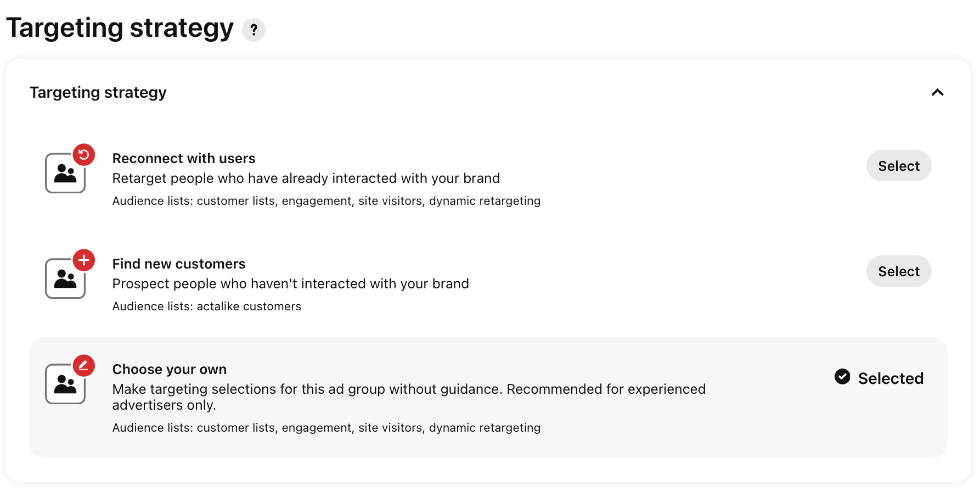Collapse the Targeting strategy section chevron
Viewport: 980px width, 491px height.
pyautogui.click(x=937, y=92)
